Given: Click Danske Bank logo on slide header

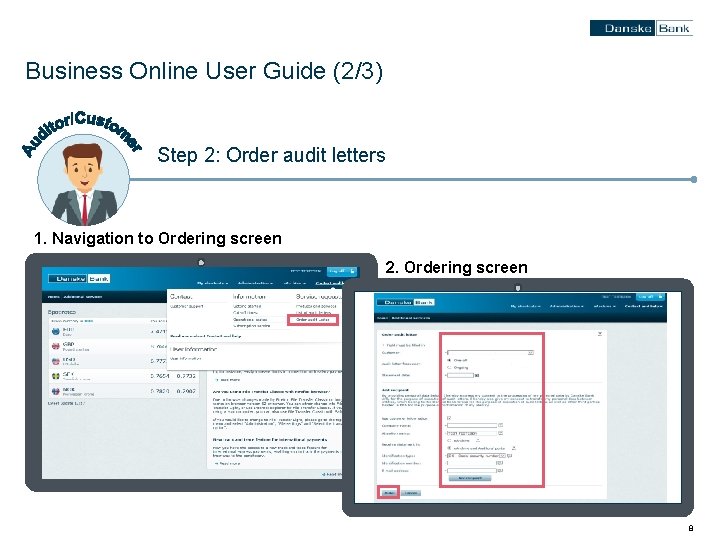Looking at the screenshot, I should point(641,28).
